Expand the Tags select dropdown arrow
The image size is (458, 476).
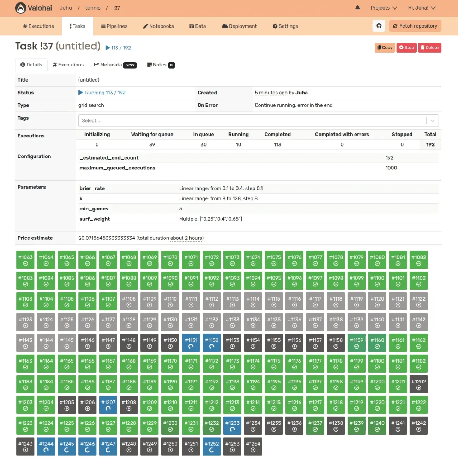click(432, 121)
